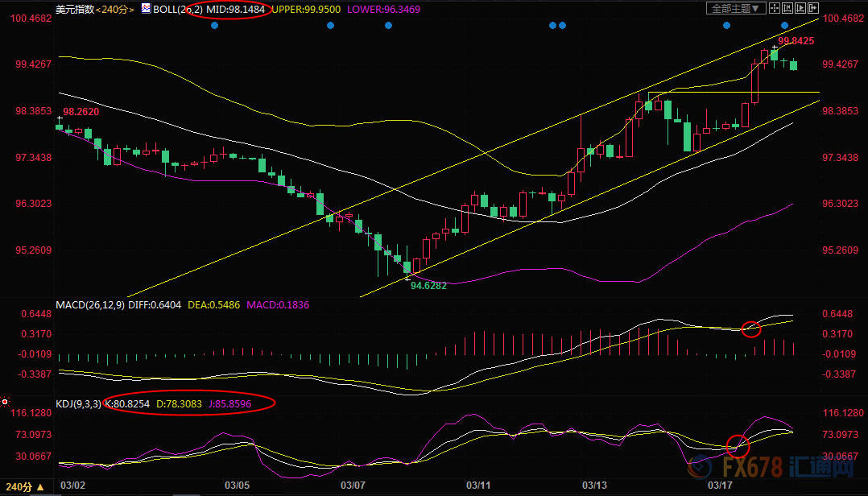
Task: Select the KDJ(9,3,3) indicator label
Action: click(x=79, y=403)
